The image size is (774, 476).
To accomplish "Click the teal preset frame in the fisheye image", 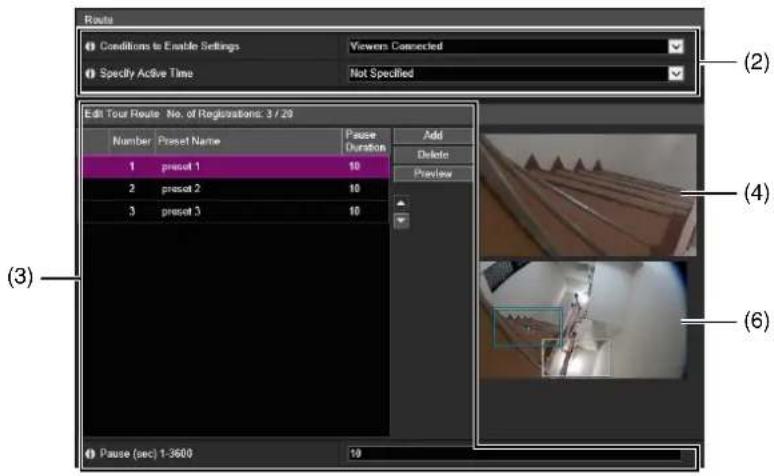I will pyautogui.click(x=528, y=327).
